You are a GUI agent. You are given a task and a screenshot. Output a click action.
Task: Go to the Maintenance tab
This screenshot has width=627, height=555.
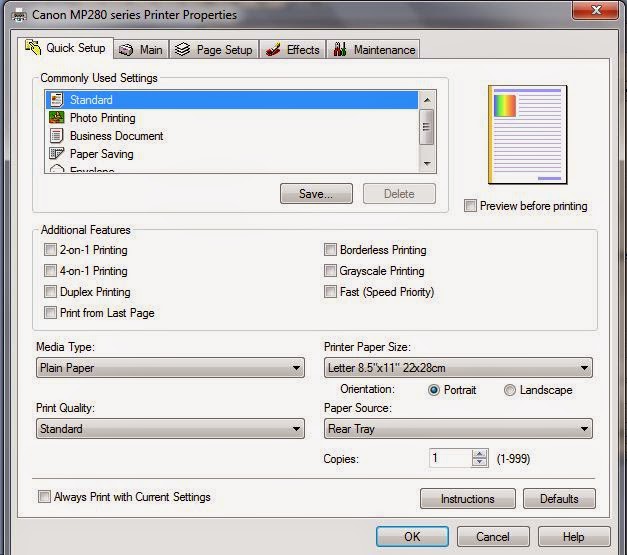point(373,50)
